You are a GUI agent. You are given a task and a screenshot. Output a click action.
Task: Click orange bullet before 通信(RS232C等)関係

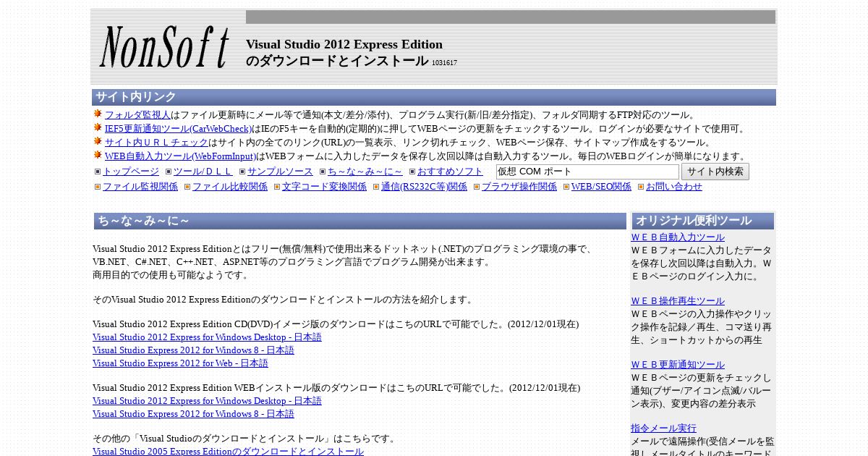tap(376, 187)
